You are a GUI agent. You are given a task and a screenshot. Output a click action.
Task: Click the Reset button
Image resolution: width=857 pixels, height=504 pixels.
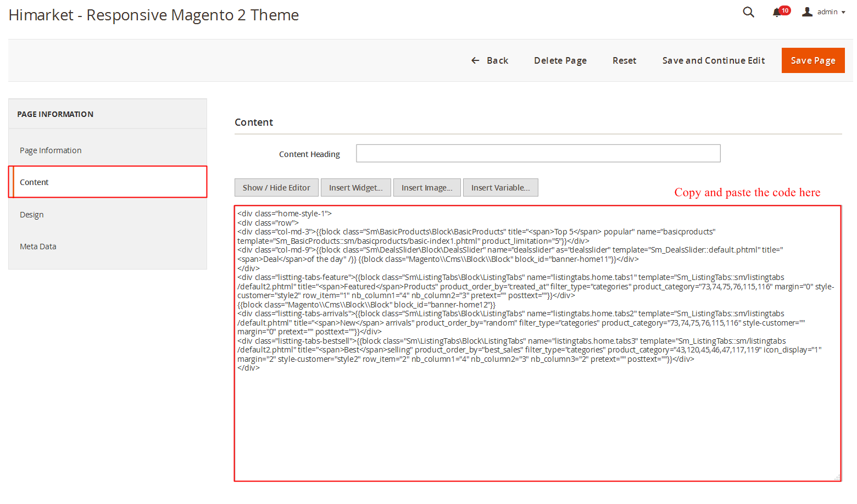(625, 60)
